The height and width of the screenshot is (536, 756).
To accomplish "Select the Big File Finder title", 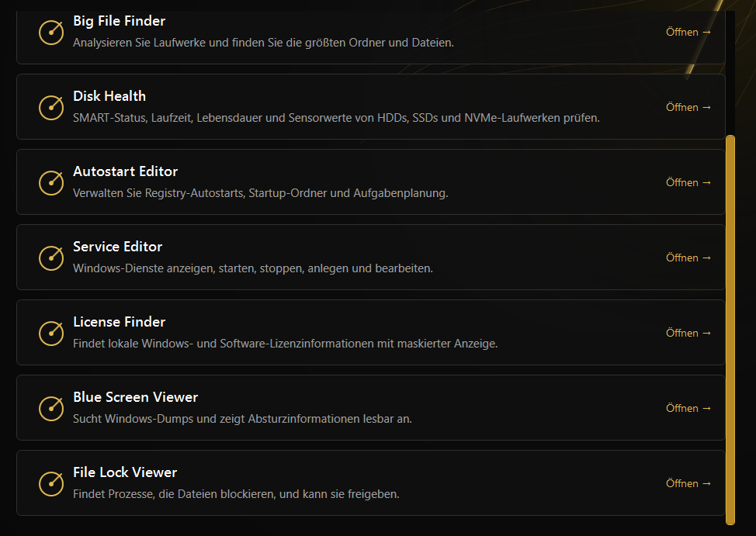I will pos(119,21).
